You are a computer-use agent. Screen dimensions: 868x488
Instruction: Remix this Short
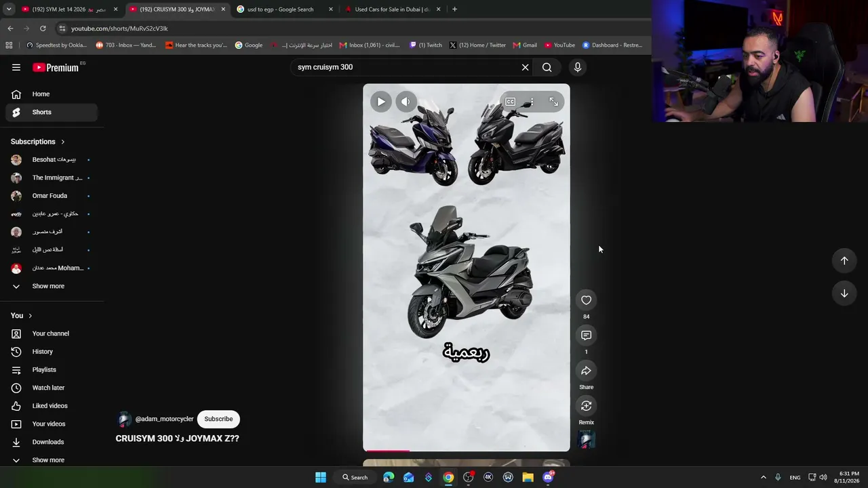click(587, 406)
